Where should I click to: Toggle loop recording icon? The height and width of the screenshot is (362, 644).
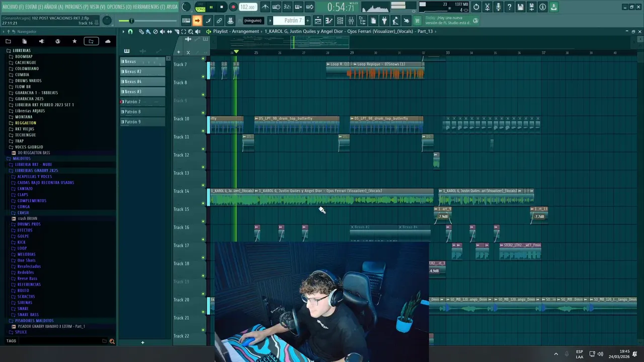click(309, 7)
